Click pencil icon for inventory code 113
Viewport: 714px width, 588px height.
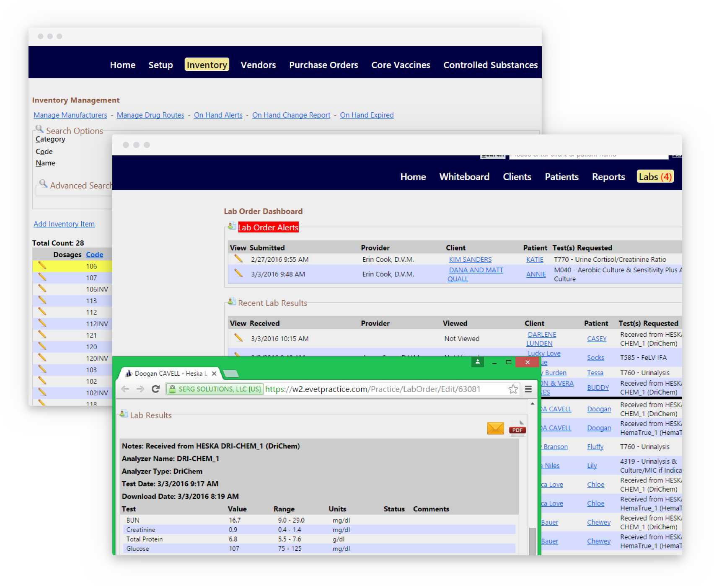point(42,300)
